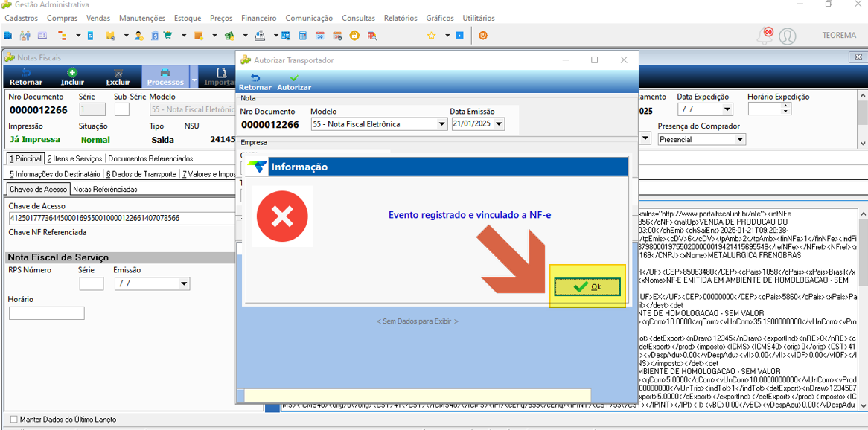Click the 'Já Impressa' status text
Image resolution: width=868 pixels, height=430 pixels.
(x=35, y=139)
